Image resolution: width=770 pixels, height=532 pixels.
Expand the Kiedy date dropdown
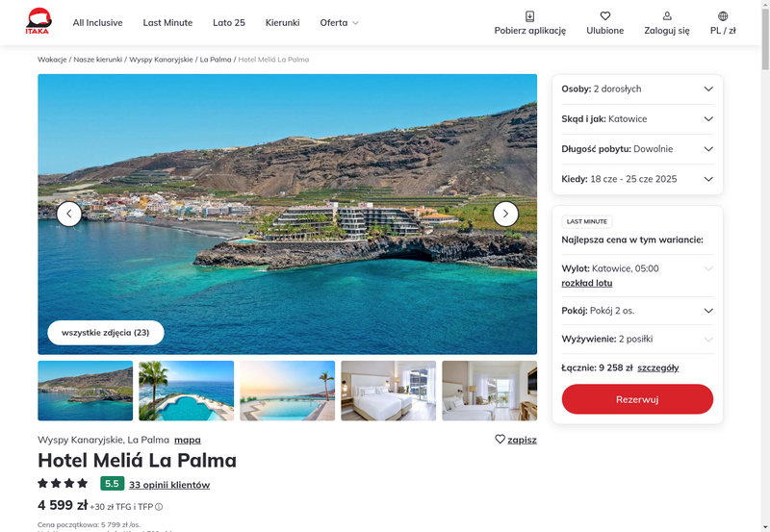(637, 179)
